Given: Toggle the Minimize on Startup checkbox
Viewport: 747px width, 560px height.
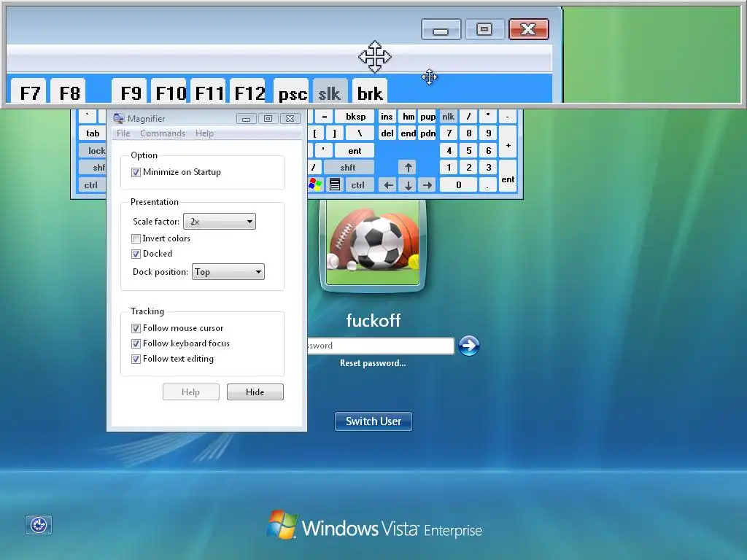Looking at the screenshot, I should tap(136, 172).
